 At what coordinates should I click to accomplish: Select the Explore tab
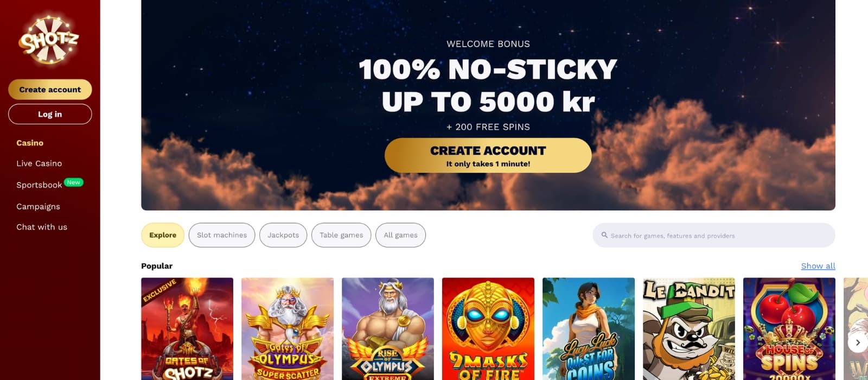point(163,235)
